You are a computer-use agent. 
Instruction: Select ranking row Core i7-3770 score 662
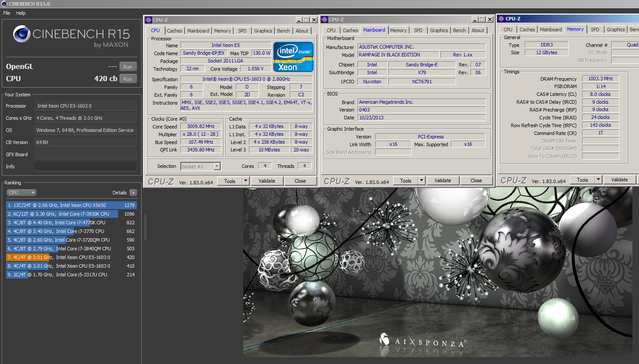tap(71, 231)
